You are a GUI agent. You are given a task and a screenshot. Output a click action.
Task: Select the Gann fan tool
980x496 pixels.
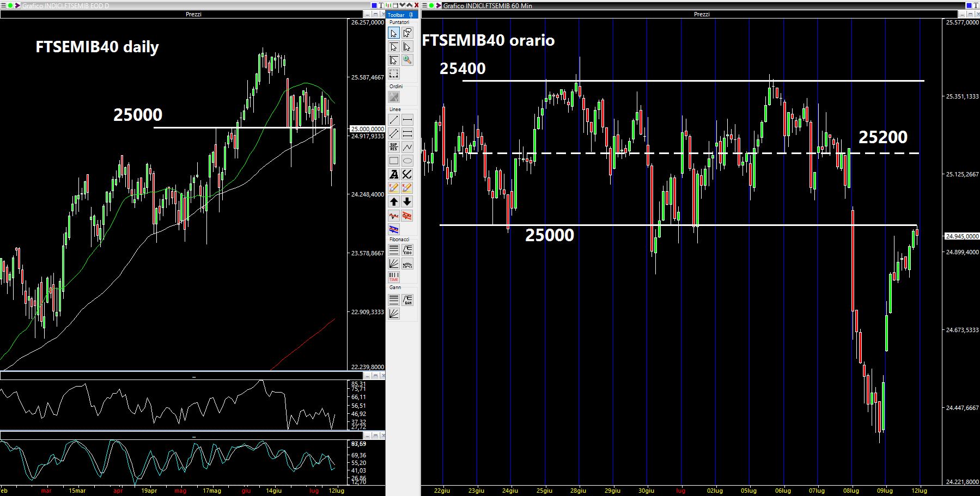click(394, 313)
